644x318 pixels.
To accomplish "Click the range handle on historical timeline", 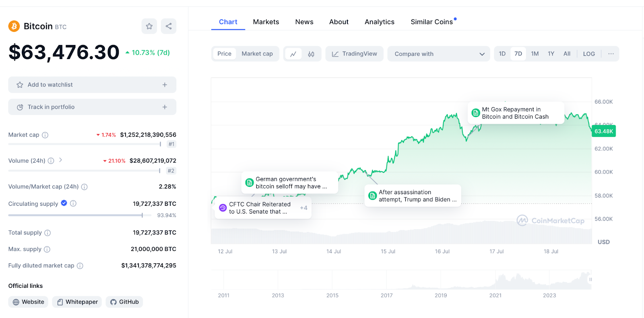I will pyautogui.click(x=590, y=279).
